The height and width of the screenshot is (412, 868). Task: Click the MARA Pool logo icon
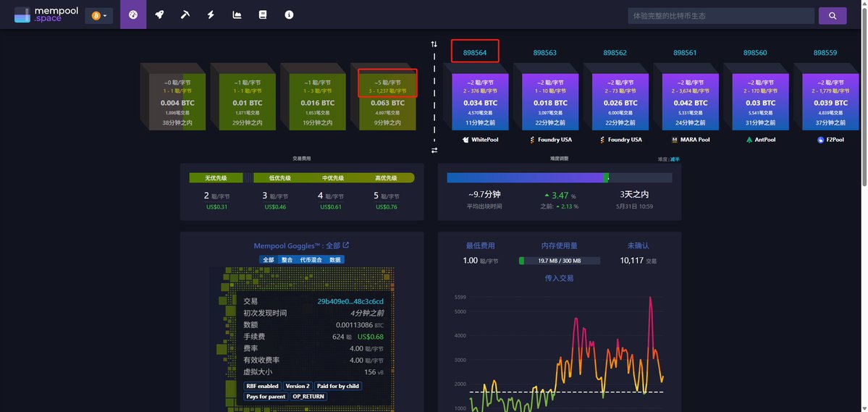pyautogui.click(x=675, y=140)
